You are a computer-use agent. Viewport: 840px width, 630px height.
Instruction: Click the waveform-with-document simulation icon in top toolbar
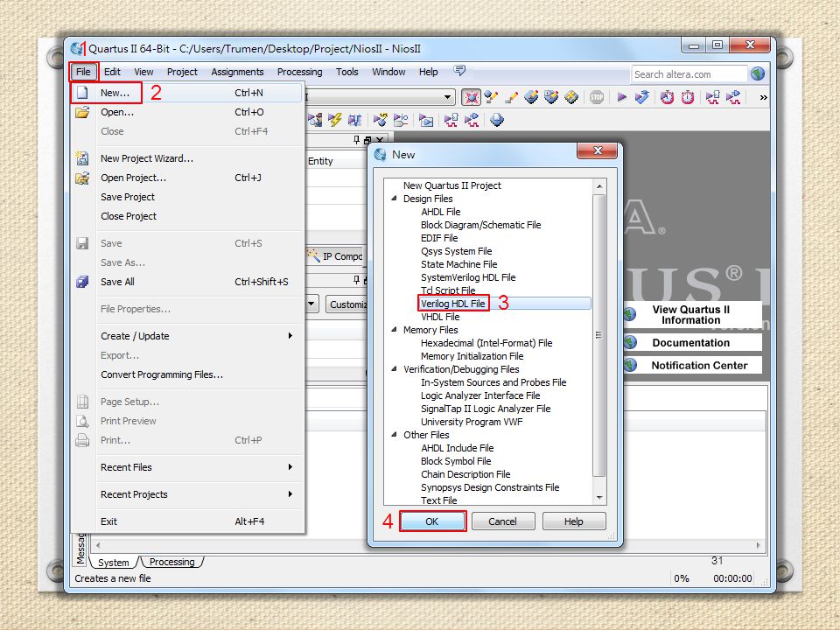pyautogui.click(x=712, y=97)
